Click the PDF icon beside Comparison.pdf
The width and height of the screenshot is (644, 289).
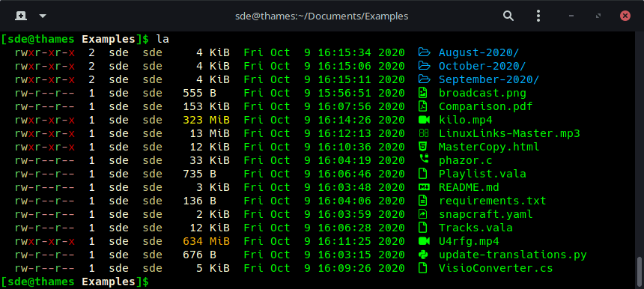click(422, 106)
